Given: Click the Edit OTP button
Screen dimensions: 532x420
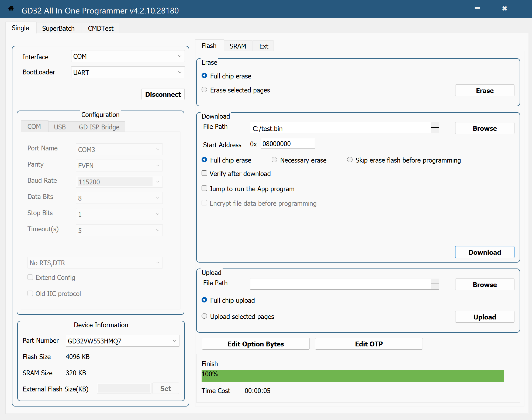Looking at the screenshot, I should [369, 344].
